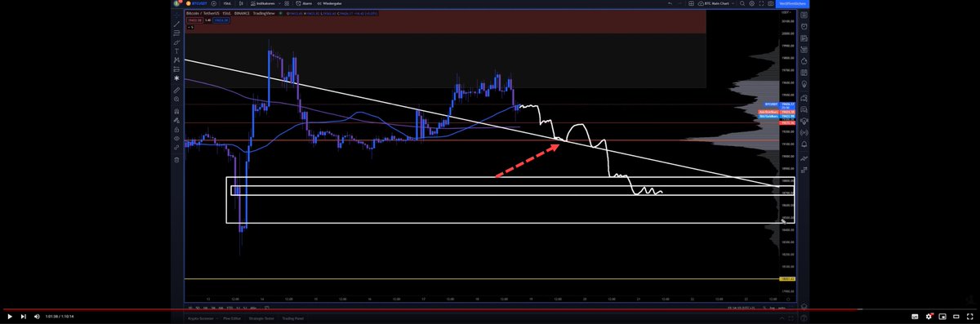Select the text annotation tool
The width and height of the screenshot is (980, 324).
point(176,51)
